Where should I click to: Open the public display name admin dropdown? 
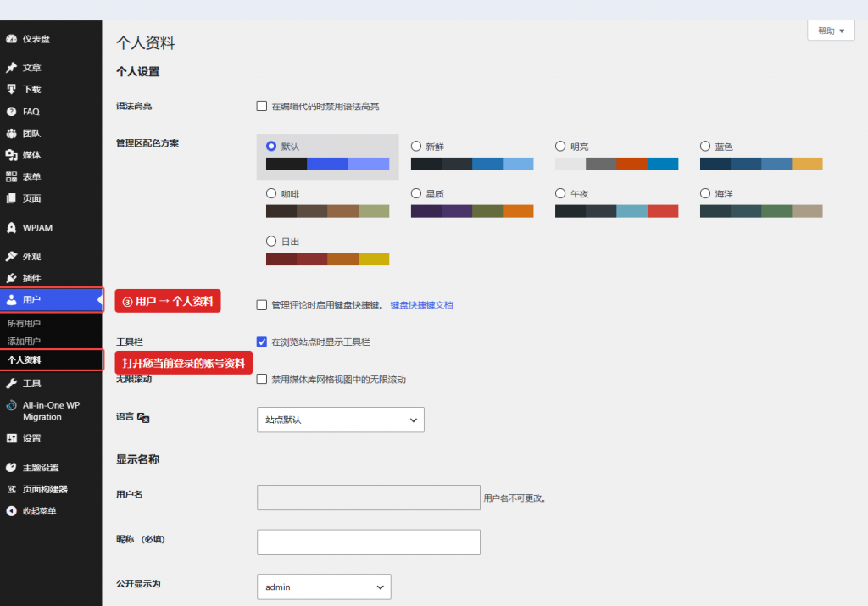click(x=324, y=587)
